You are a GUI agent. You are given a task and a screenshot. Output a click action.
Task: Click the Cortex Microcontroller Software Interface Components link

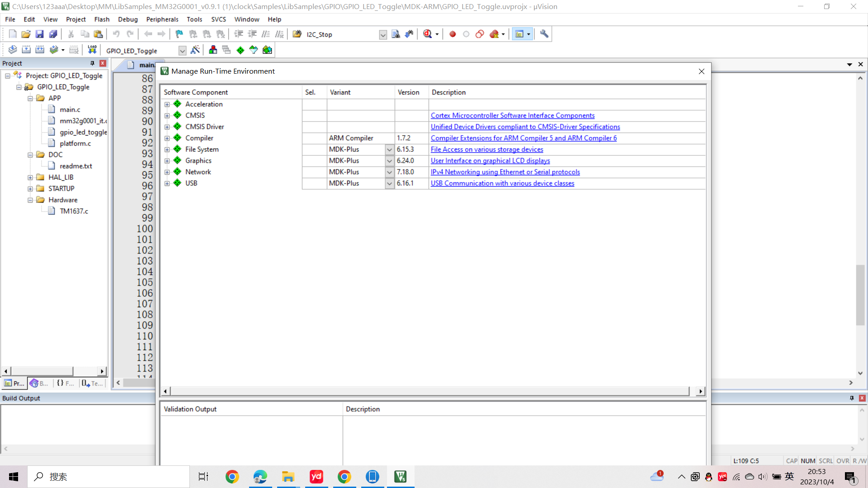(x=512, y=116)
